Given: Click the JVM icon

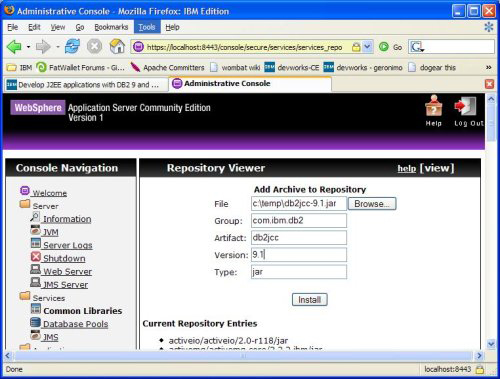Looking at the screenshot, I should pos(35,230).
